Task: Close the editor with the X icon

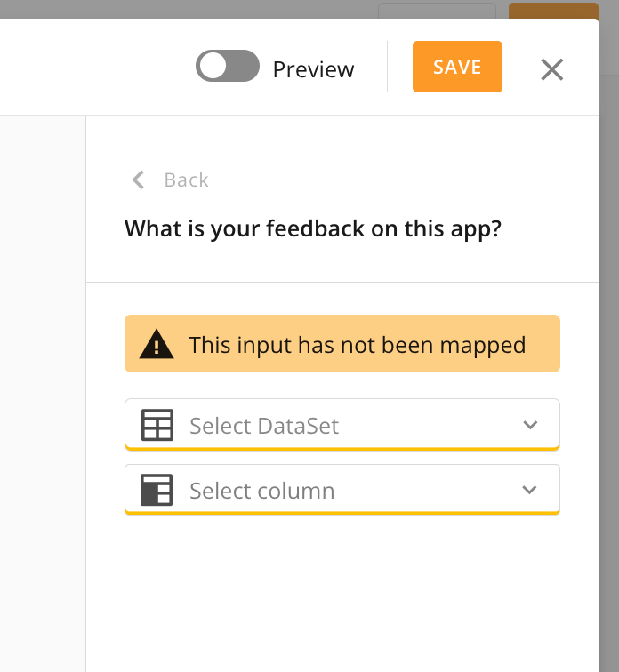Action: [x=552, y=69]
